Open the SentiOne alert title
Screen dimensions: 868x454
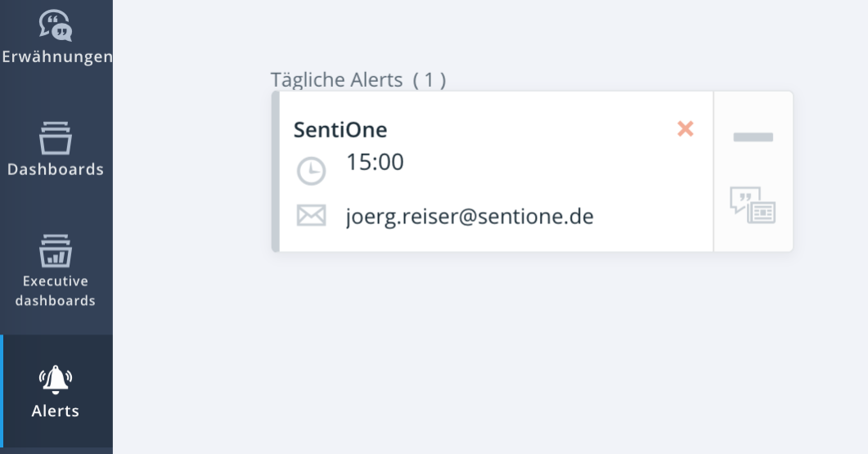click(x=340, y=129)
